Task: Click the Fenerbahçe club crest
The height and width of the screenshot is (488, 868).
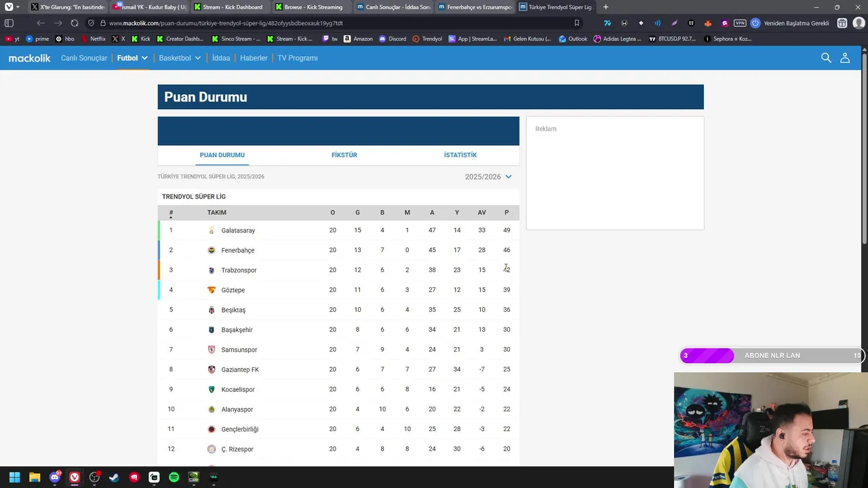Action: click(x=212, y=250)
